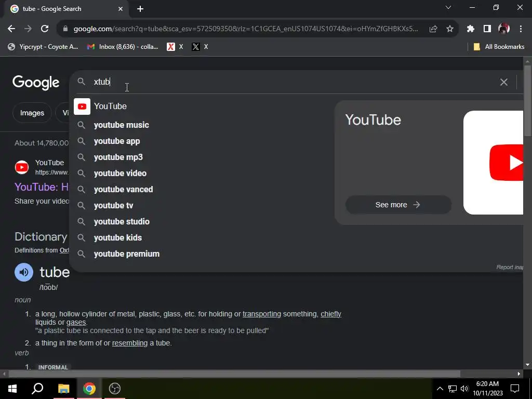Report inappropriate predictions link
Viewport: 532px width, 399px height.
tap(510, 268)
